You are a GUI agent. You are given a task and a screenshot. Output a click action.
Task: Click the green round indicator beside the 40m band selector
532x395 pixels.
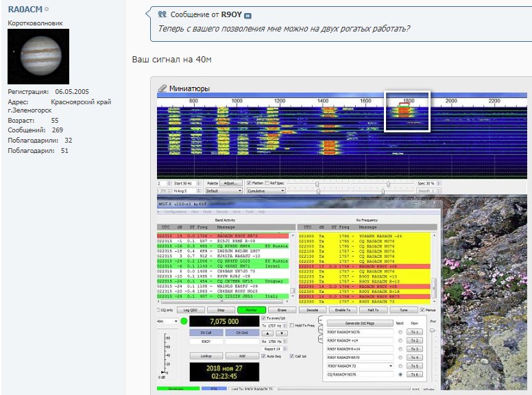[184, 321]
